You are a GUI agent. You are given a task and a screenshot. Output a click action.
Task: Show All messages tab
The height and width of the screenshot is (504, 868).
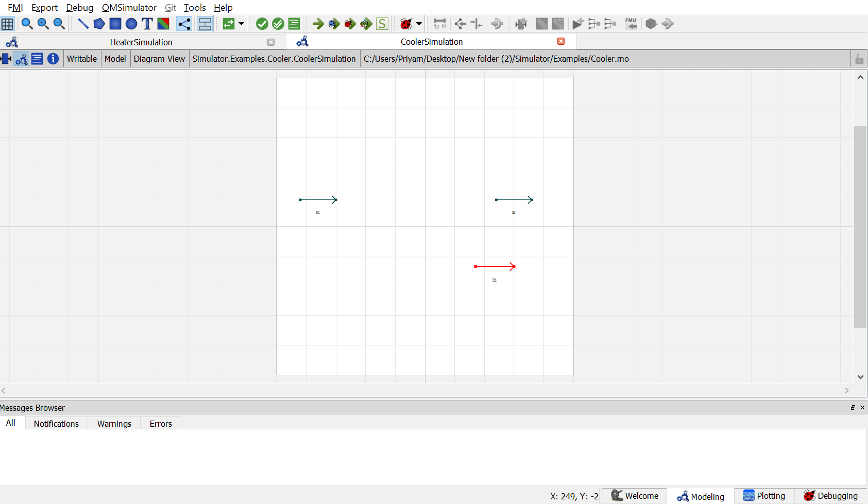[x=11, y=423]
